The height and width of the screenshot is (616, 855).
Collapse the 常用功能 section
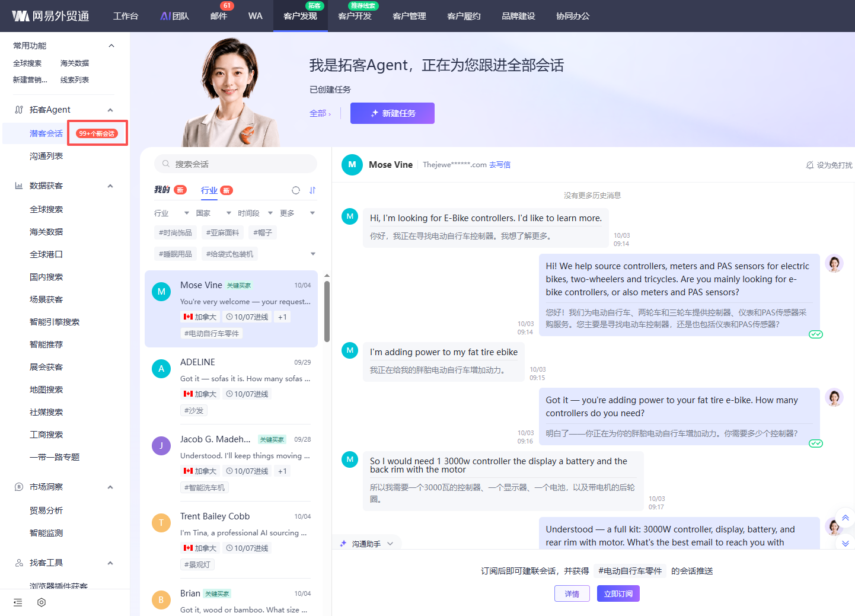(x=111, y=46)
